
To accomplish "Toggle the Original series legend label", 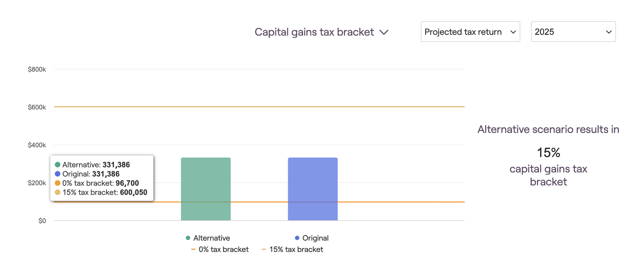I will [x=315, y=238].
